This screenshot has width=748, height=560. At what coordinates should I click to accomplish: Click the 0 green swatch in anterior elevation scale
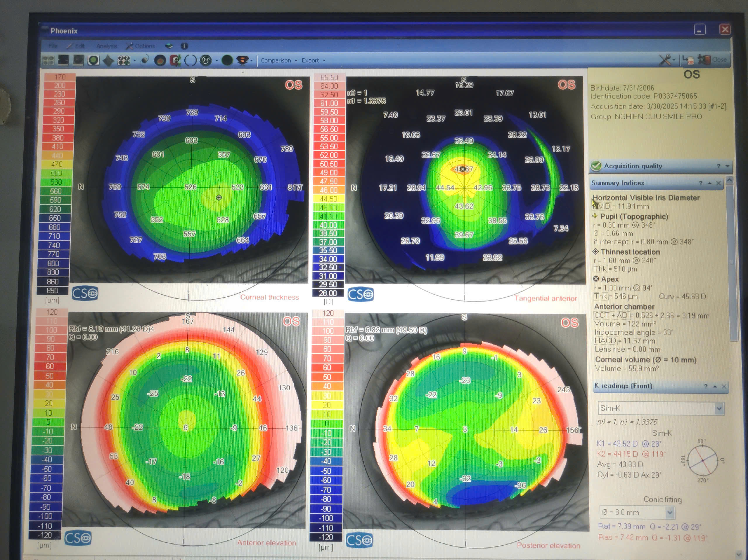coord(48,422)
